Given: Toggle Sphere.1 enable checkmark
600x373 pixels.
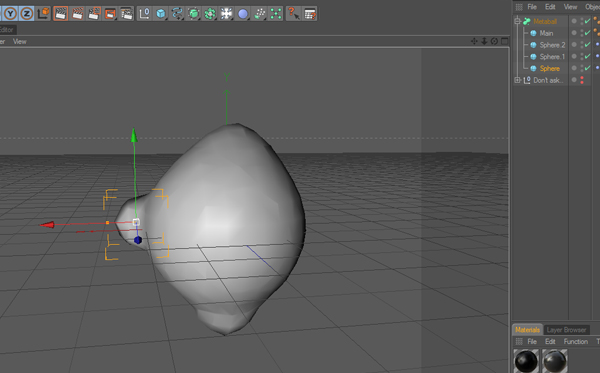Looking at the screenshot, I should tap(588, 57).
